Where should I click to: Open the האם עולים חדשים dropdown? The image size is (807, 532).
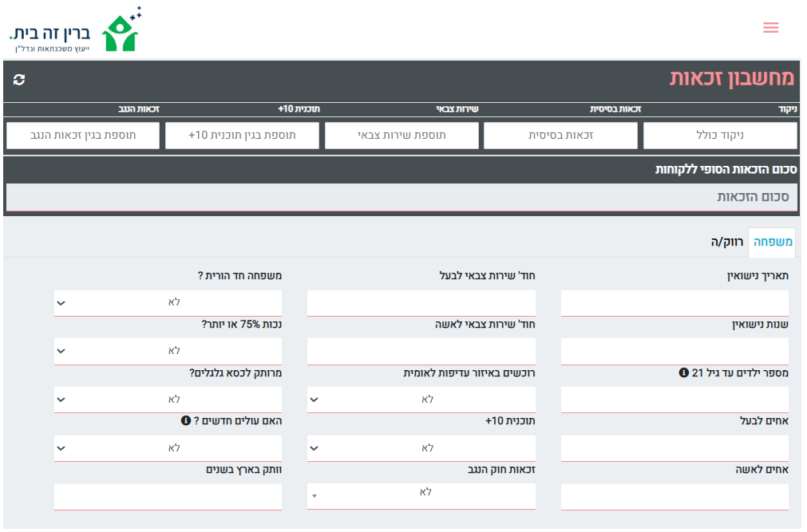168,448
